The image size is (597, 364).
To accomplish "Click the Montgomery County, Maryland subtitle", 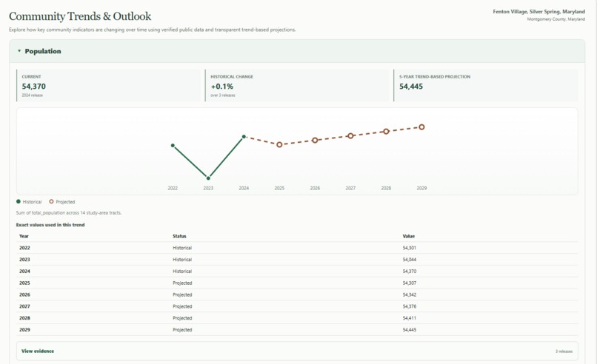I will [556, 19].
